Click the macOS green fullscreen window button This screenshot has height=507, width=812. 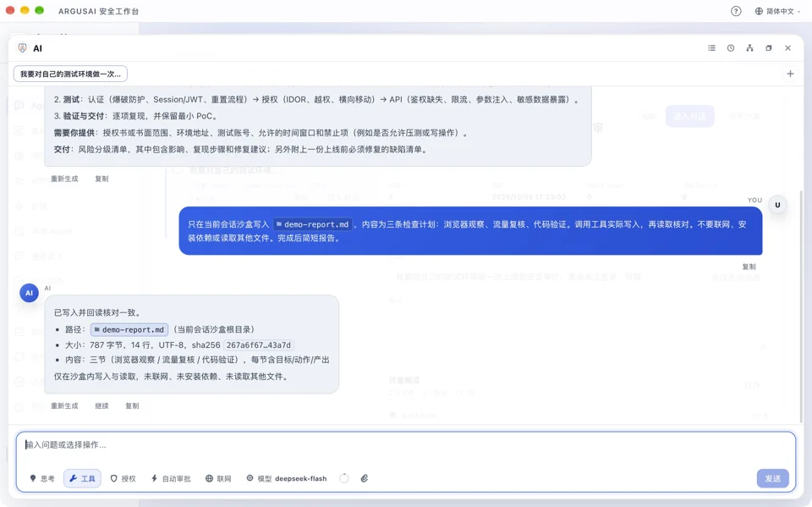(x=40, y=10)
